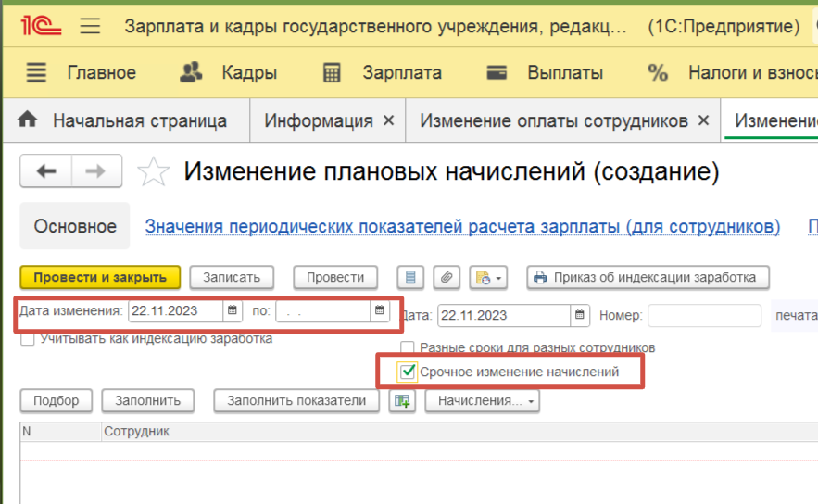Open the Зарплата section

pos(402,72)
